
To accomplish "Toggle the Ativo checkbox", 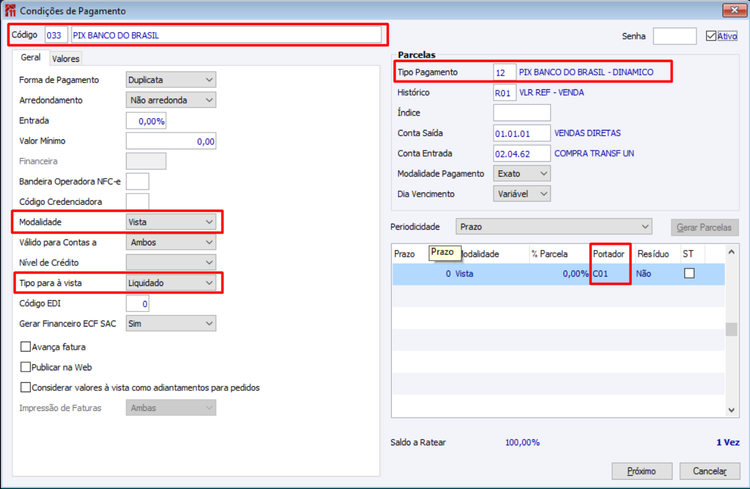I will [x=711, y=36].
